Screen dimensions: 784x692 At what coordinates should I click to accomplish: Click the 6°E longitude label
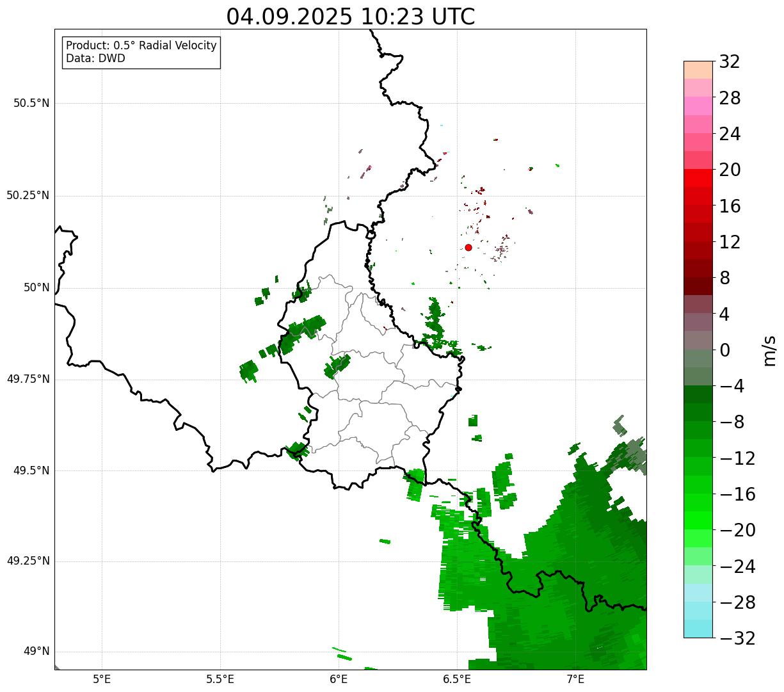(339, 679)
